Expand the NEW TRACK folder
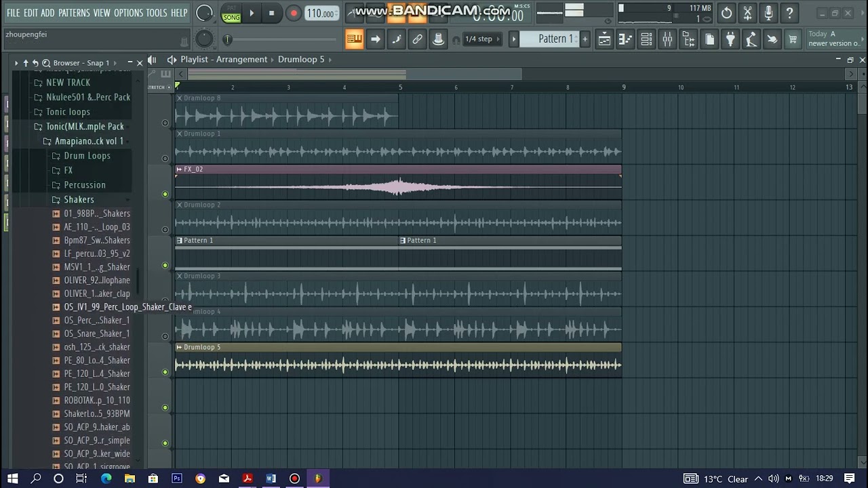 tap(68, 83)
